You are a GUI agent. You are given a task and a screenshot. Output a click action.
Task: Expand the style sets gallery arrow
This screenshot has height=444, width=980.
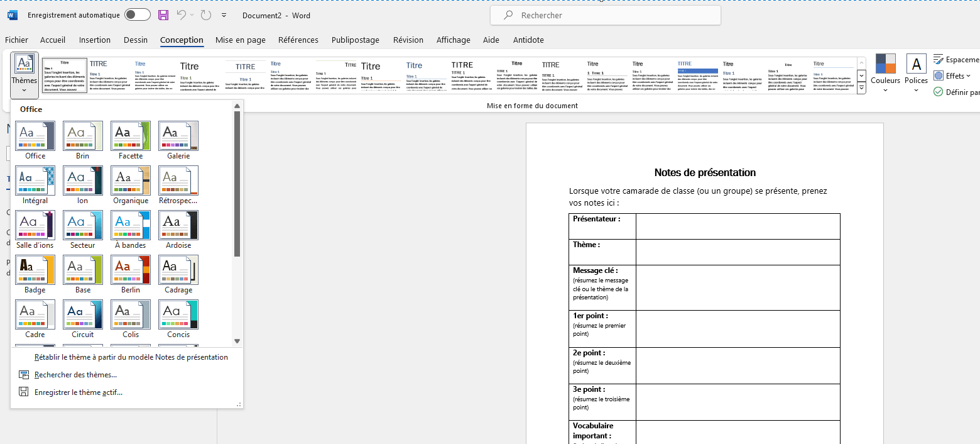tap(861, 89)
